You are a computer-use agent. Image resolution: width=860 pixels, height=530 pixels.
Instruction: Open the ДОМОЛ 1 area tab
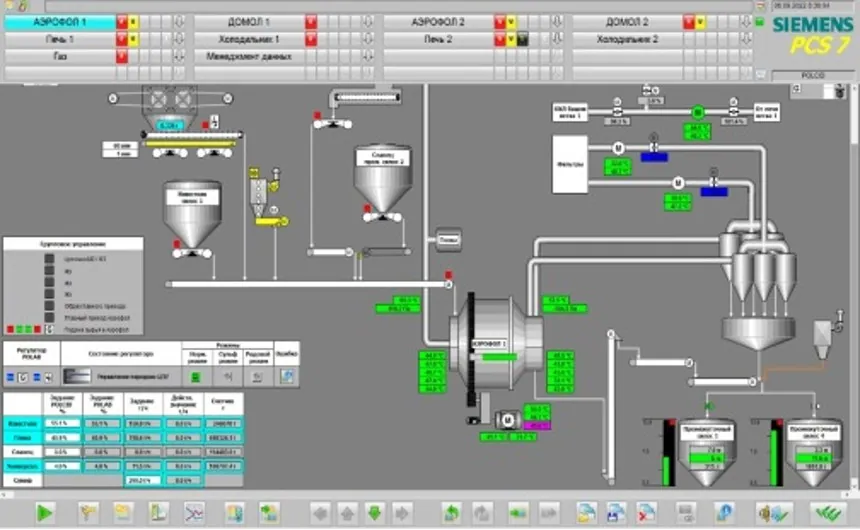tap(249, 22)
